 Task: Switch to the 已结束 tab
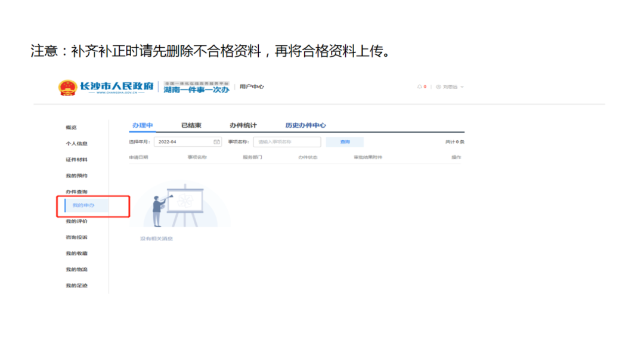coord(191,125)
